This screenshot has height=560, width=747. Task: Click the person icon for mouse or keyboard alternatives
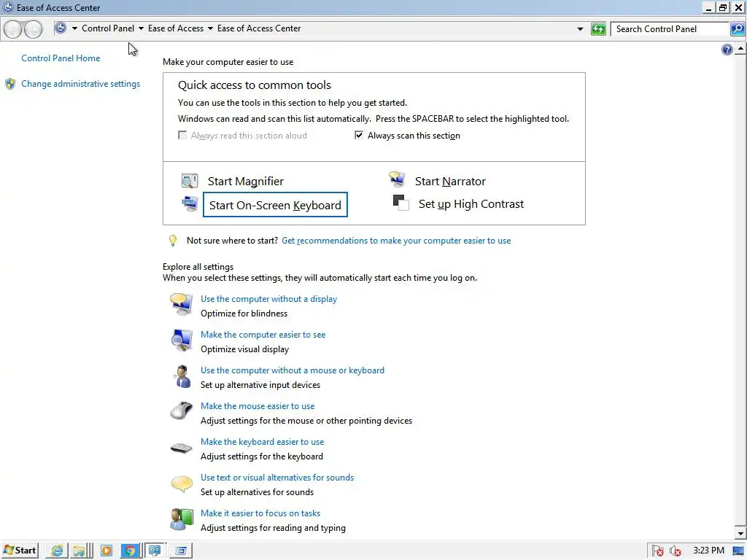182,376
